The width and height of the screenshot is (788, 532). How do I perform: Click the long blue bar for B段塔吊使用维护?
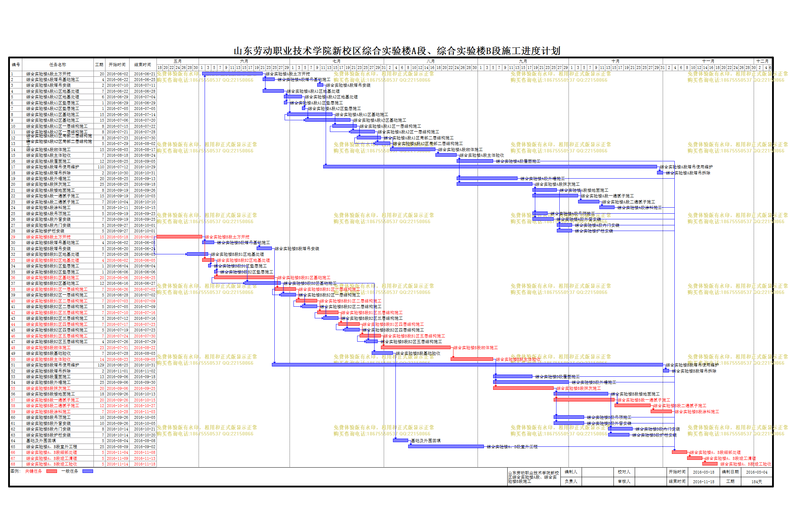pyautogui.click(x=467, y=365)
